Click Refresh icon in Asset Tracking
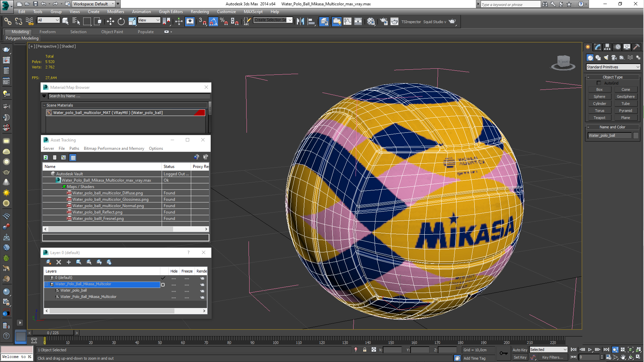Viewport: 644px width, 362px height. [46, 157]
